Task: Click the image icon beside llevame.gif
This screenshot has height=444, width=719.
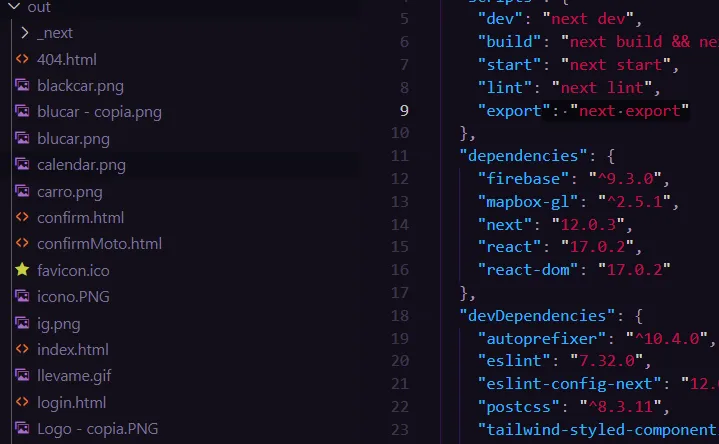Action: (x=22, y=375)
